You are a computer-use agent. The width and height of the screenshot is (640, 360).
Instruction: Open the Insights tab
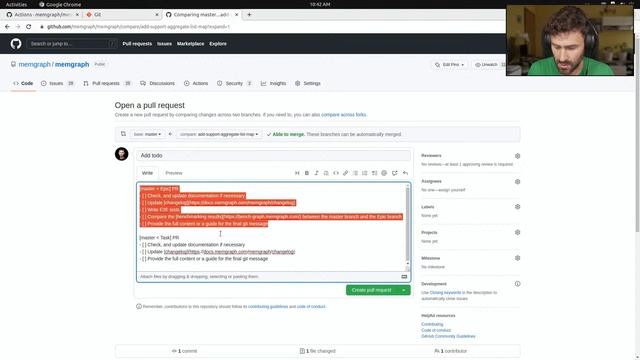(273, 83)
